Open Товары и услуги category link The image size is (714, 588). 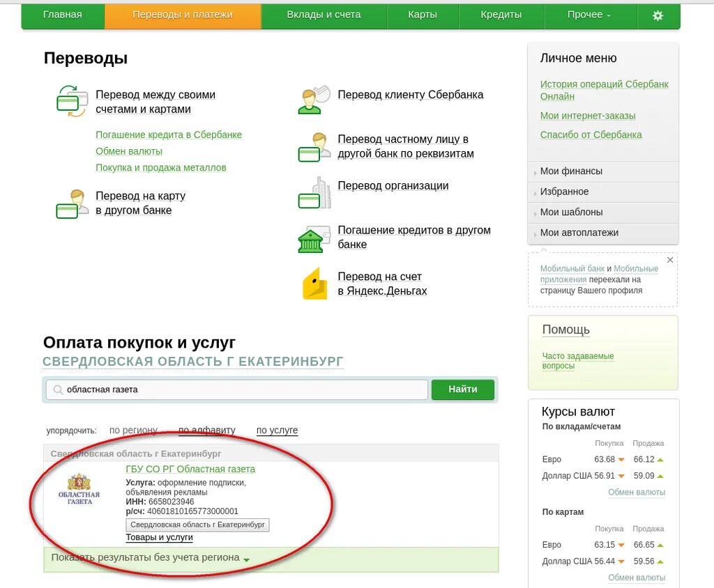[160, 537]
